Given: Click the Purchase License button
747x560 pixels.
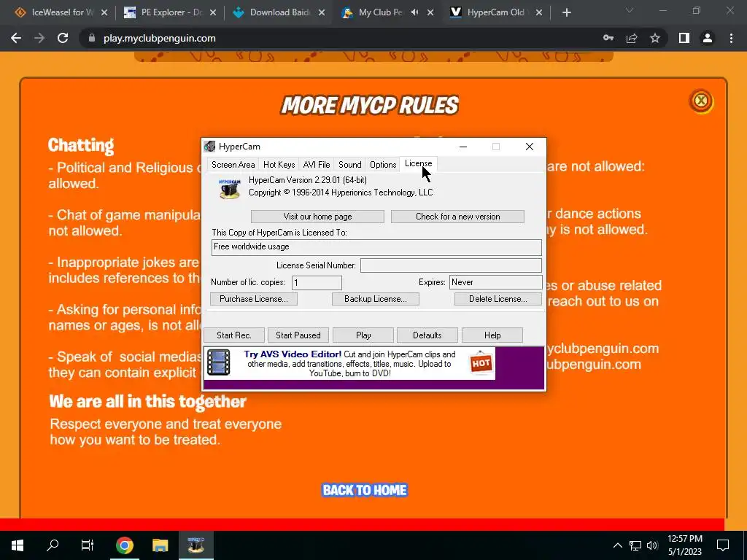Looking at the screenshot, I should coord(253,299).
